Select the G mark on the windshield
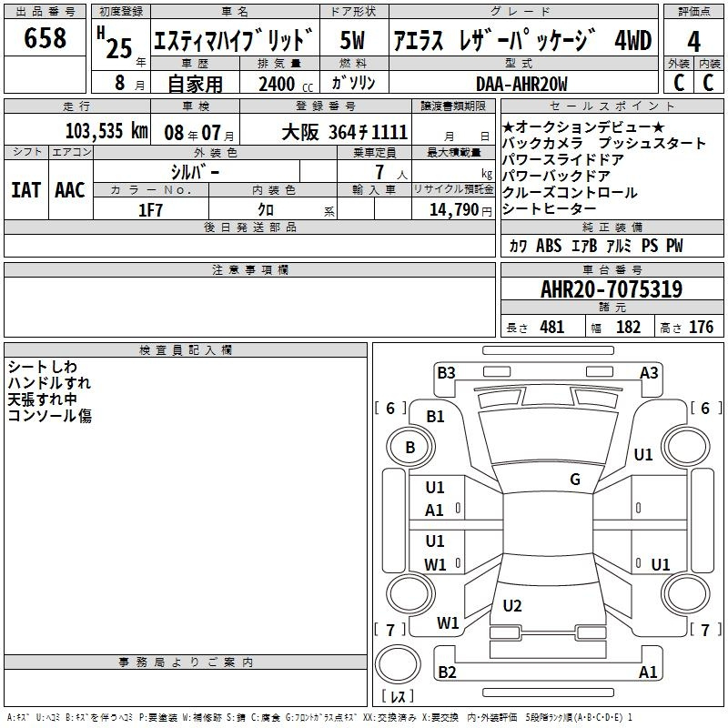The image size is (728, 728). coord(575,479)
